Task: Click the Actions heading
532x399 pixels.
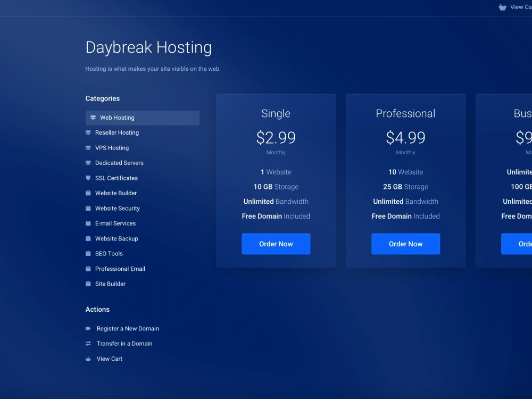Action: point(97,310)
